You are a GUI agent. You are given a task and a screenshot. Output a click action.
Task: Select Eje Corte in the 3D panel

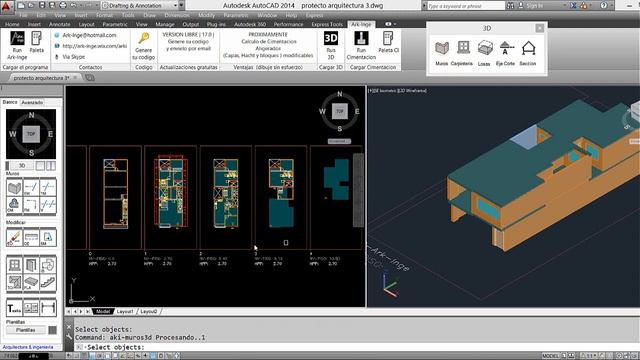click(x=505, y=53)
